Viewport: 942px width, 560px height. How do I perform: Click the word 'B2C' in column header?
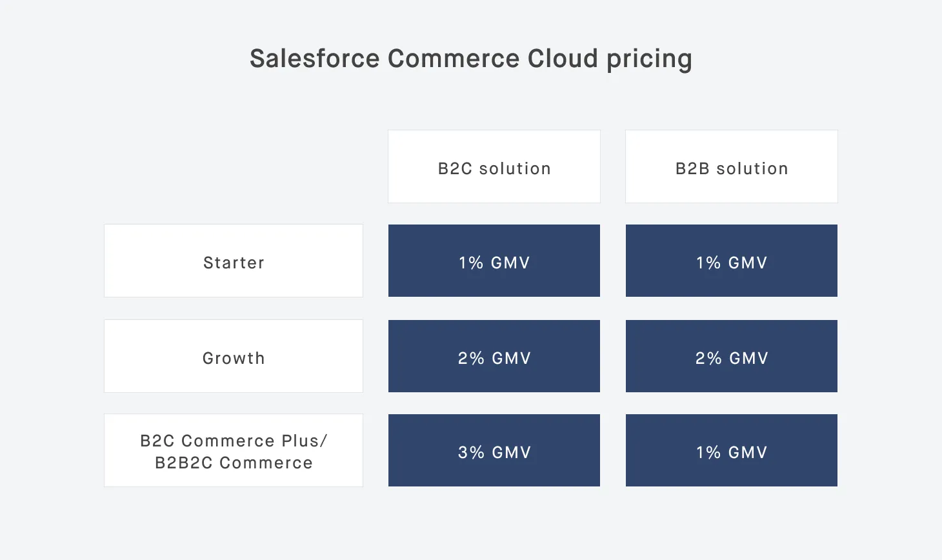point(456,168)
